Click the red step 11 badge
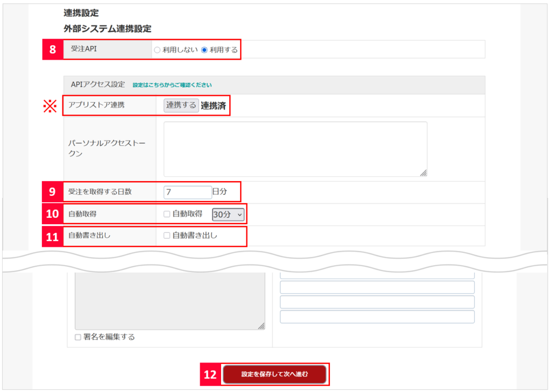The width and height of the screenshot is (551, 392). coord(53,237)
